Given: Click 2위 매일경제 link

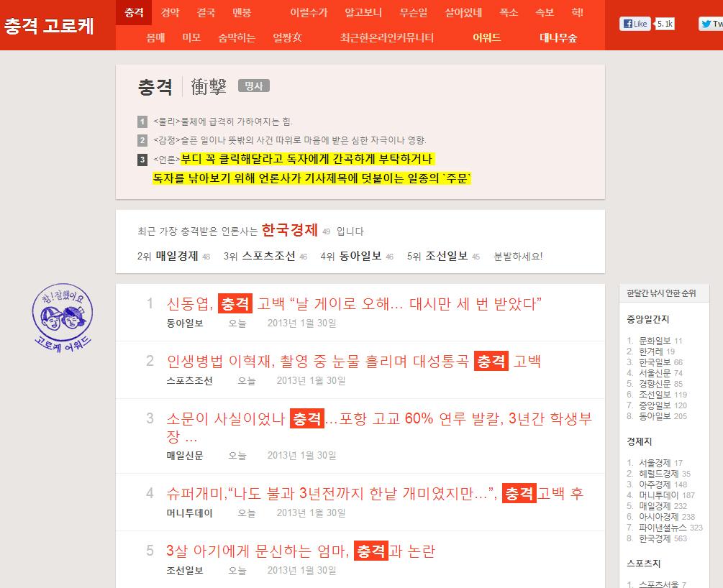Looking at the screenshot, I should tap(176, 256).
